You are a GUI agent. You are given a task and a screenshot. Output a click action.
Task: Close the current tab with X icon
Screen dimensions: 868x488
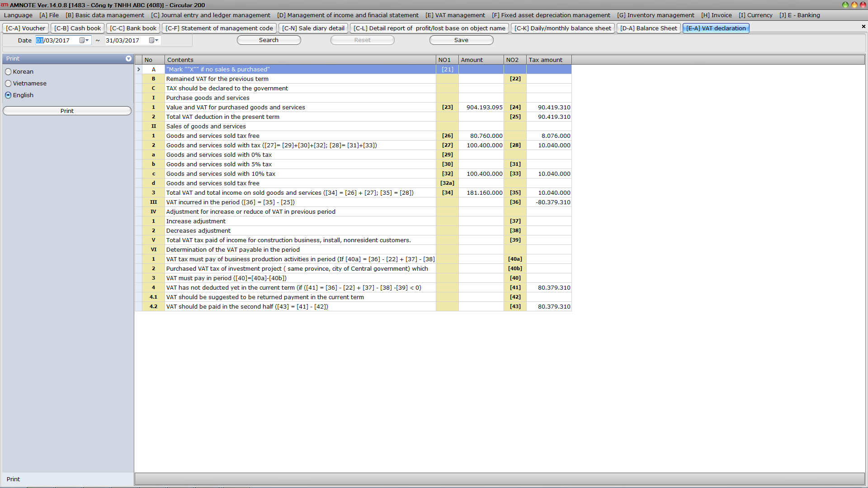863,27
